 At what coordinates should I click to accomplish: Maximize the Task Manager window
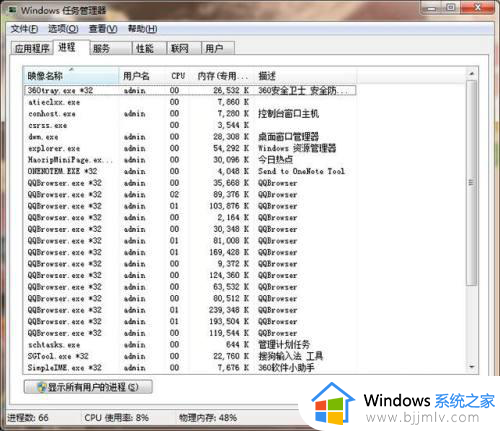[451, 8]
